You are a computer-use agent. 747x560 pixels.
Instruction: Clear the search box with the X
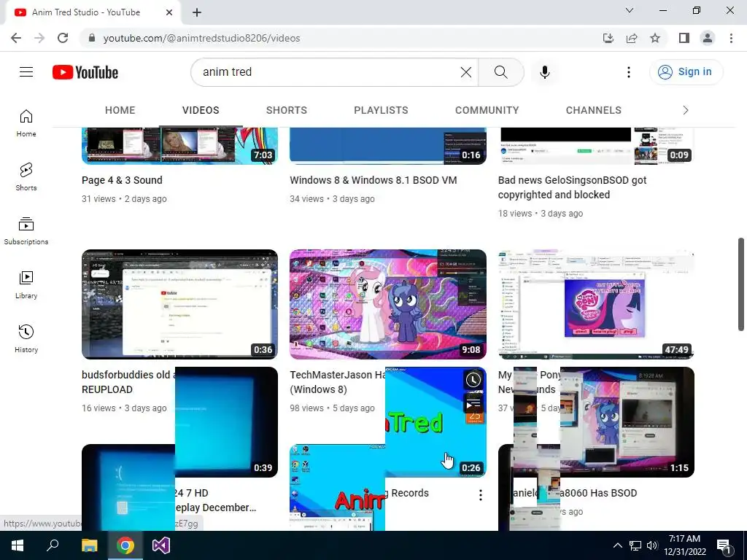[466, 72]
